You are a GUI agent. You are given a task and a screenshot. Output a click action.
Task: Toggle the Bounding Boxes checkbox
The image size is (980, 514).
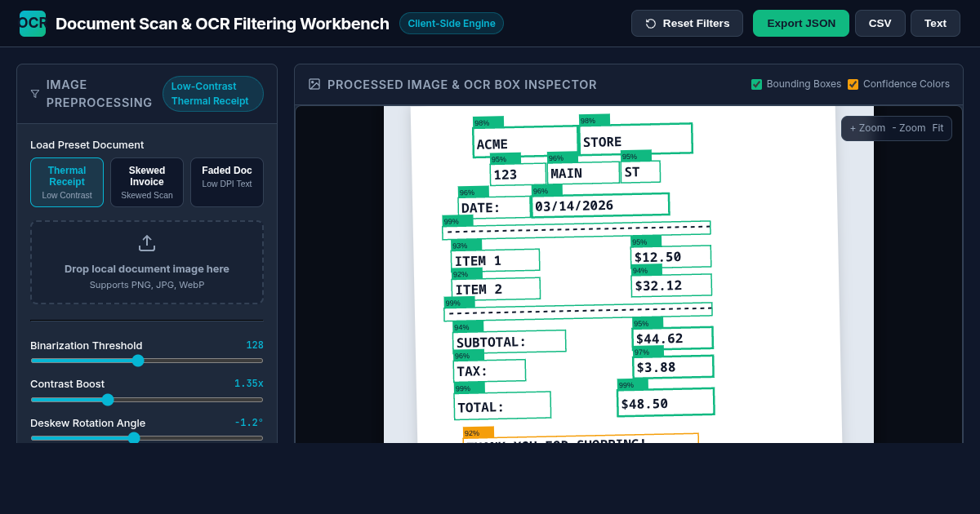756,84
